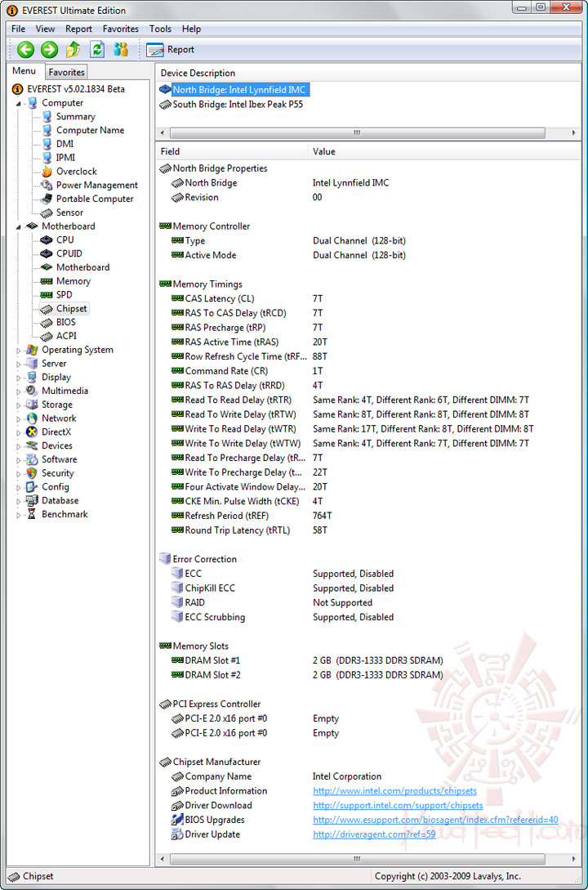Select the Overclock flame icon

(47, 171)
